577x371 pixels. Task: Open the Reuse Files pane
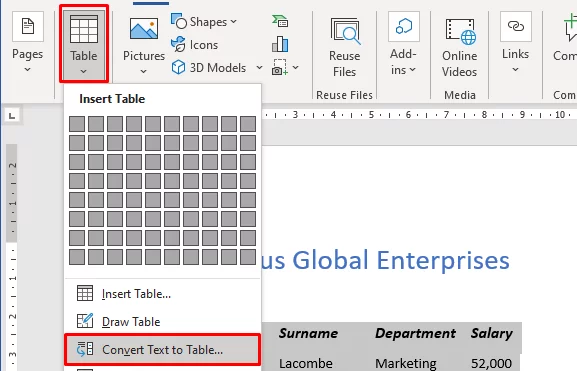point(344,48)
